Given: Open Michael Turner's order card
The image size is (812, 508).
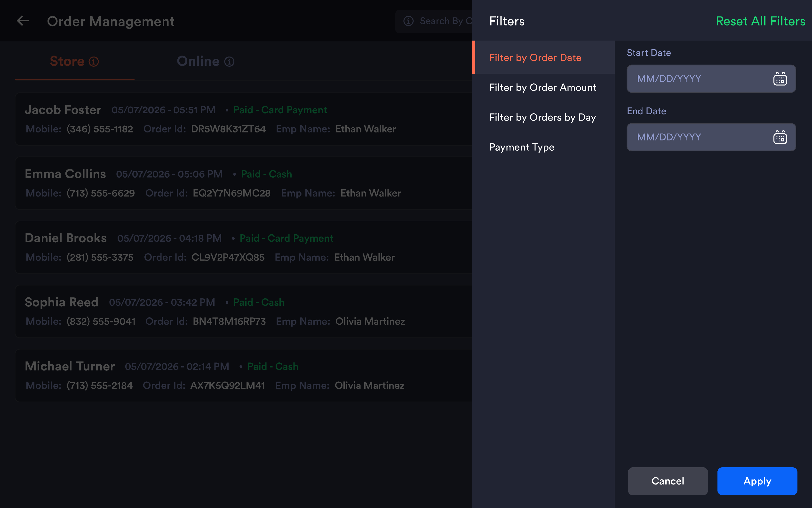Looking at the screenshot, I should point(243,376).
